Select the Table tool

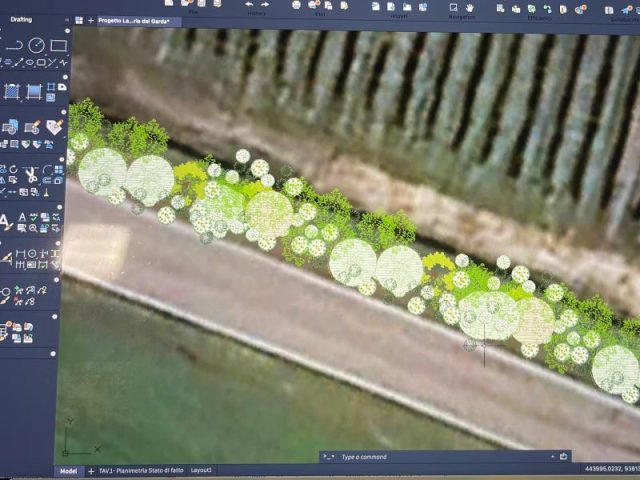(x=5, y=331)
